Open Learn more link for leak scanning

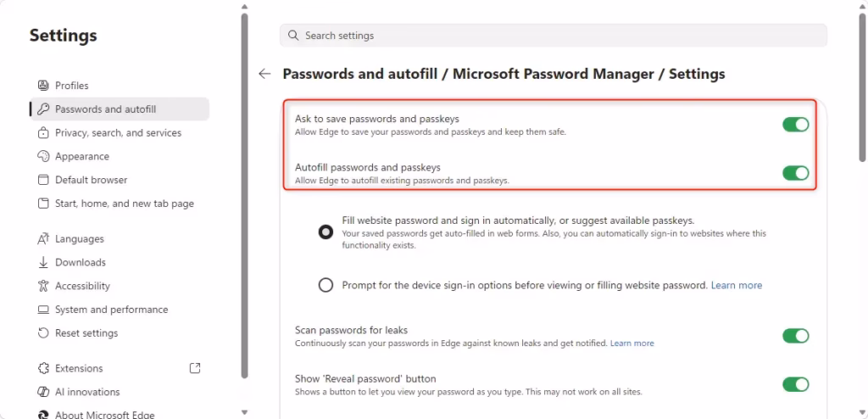point(632,344)
